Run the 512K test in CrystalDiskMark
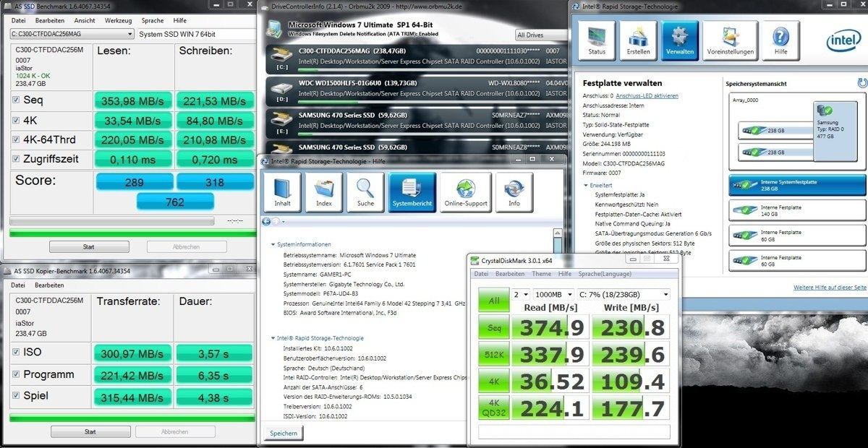This screenshot has height=448, width=868. [x=495, y=355]
